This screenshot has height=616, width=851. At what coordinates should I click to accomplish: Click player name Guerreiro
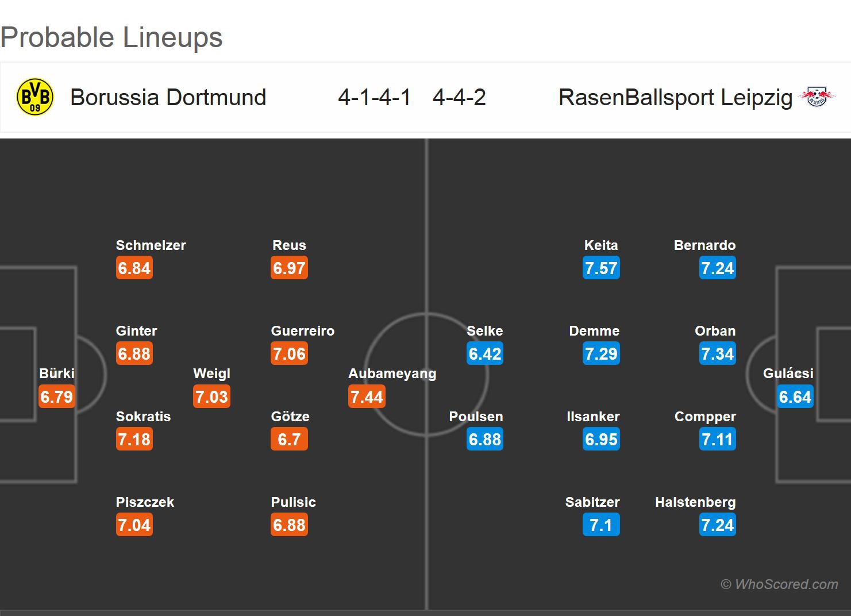point(302,331)
